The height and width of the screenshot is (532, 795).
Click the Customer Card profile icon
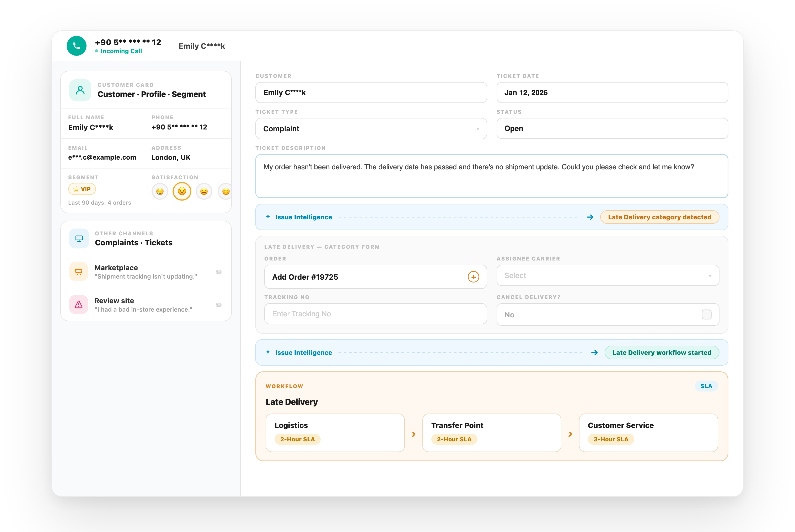(80, 90)
